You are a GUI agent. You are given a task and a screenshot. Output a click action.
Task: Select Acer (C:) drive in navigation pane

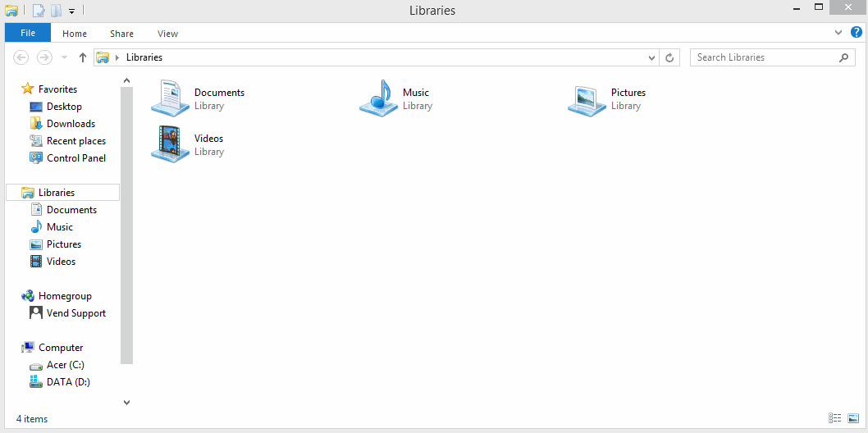pyautogui.click(x=65, y=365)
